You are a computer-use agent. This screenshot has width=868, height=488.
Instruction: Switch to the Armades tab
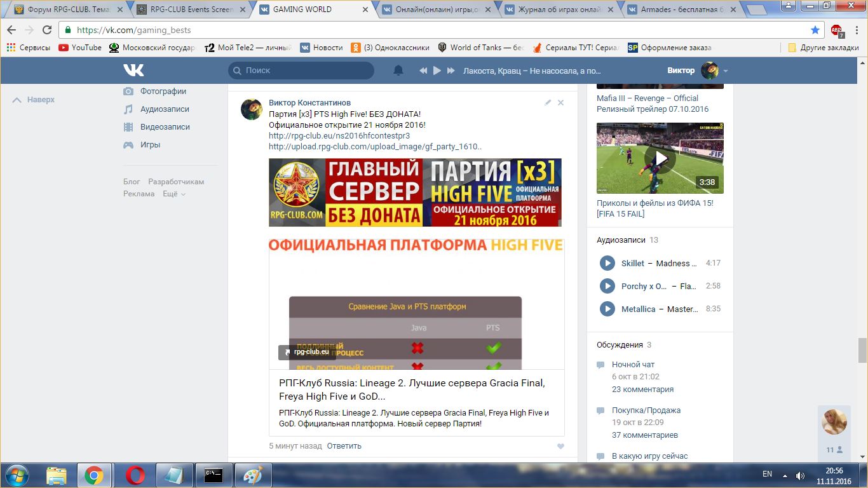tap(681, 10)
